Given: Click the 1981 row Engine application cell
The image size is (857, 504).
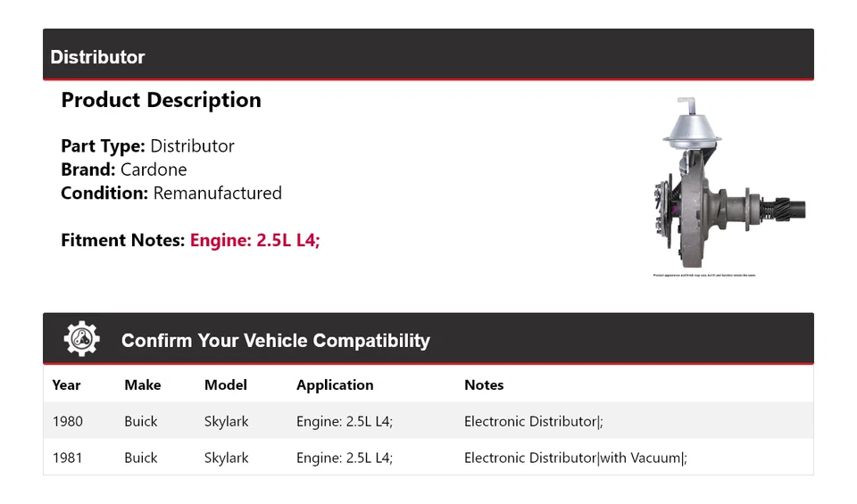Looking at the screenshot, I should (x=345, y=458).
